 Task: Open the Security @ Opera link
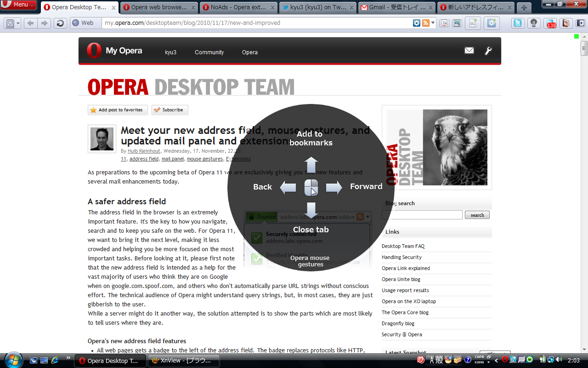[402, 334]
